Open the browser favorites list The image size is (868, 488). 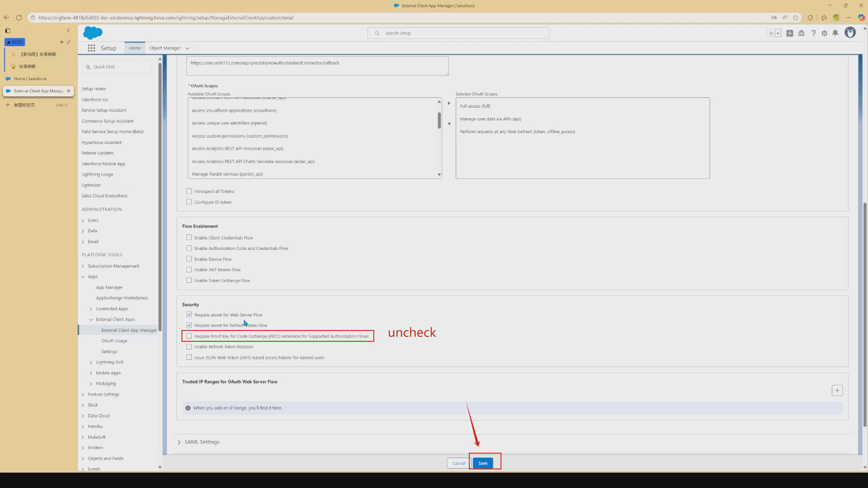pyautogui.click(x=824, y=18)
